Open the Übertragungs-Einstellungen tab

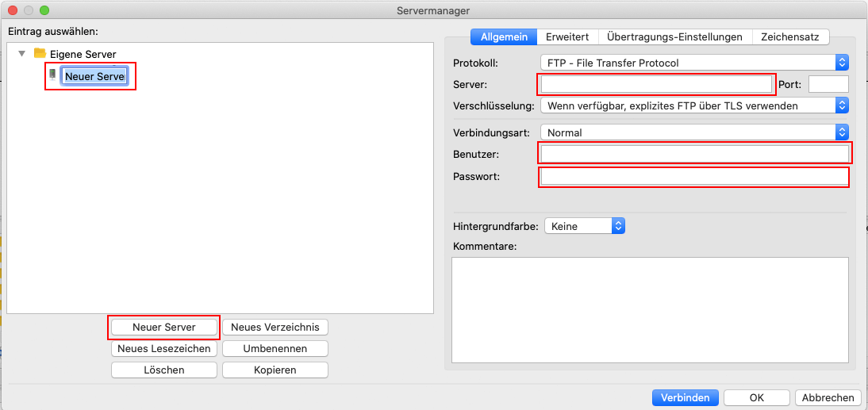point(674,37)
